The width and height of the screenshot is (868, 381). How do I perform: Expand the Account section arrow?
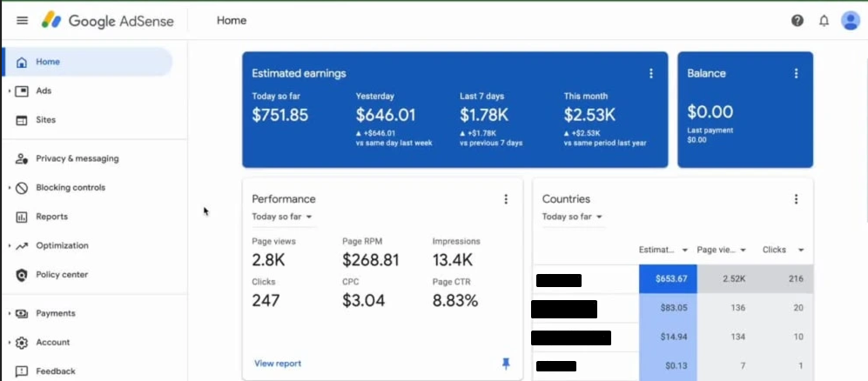tap(10, 343)
